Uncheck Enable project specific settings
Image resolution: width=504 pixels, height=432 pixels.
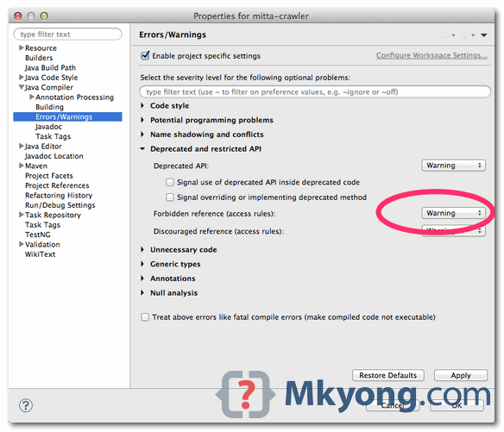tap(145, 55)
